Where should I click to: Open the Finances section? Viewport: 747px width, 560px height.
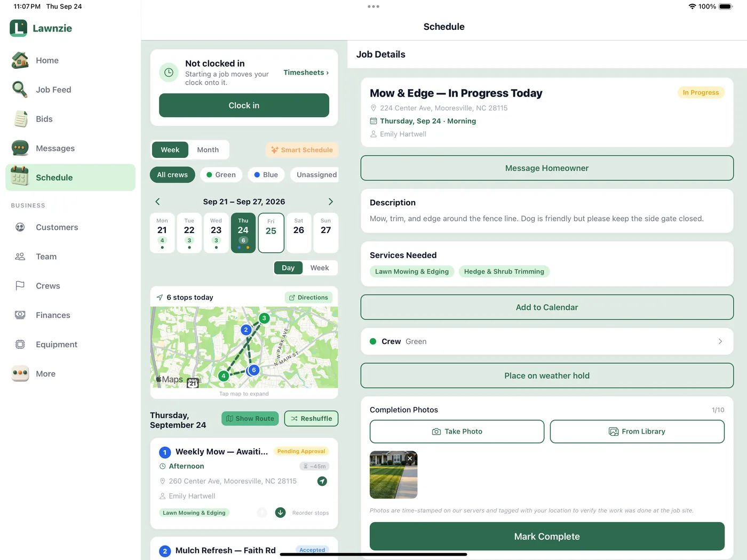click(x=70, y=315)
